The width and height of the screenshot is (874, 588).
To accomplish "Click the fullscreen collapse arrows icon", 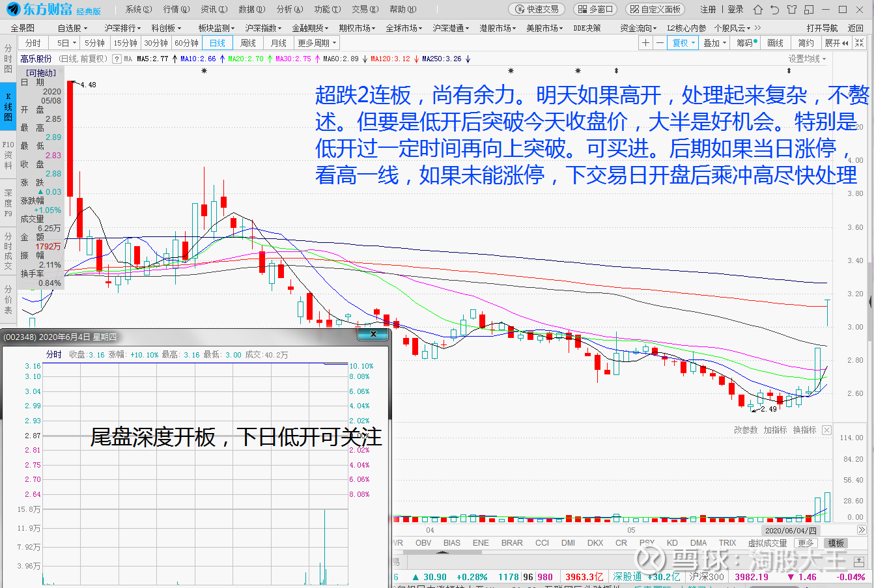I will pos(860,43).
